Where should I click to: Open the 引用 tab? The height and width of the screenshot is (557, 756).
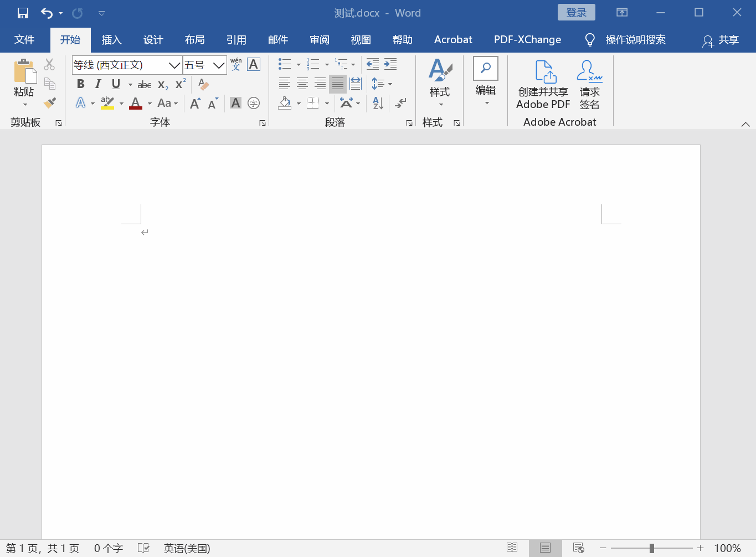[236, 40]
